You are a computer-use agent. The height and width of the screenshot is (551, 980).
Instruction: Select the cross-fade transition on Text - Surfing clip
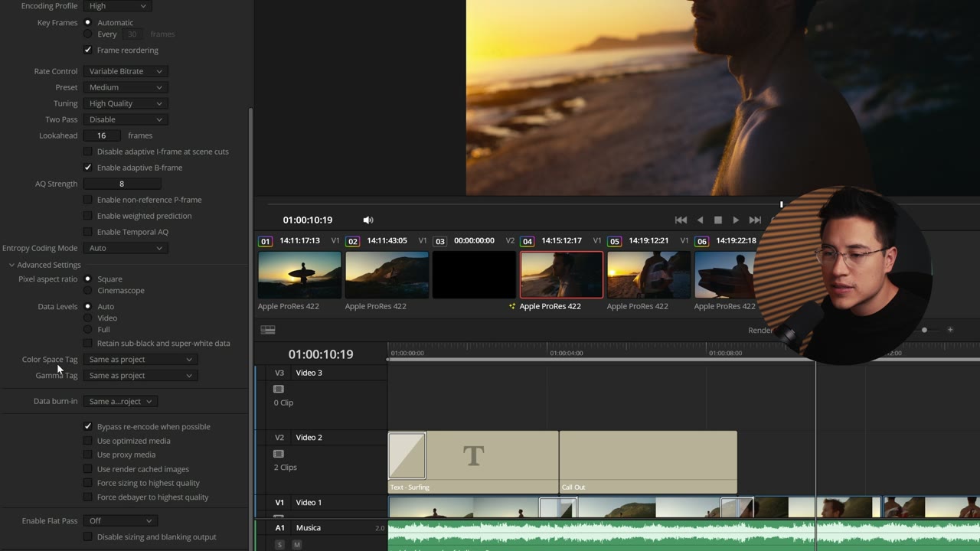coord(407,455)
